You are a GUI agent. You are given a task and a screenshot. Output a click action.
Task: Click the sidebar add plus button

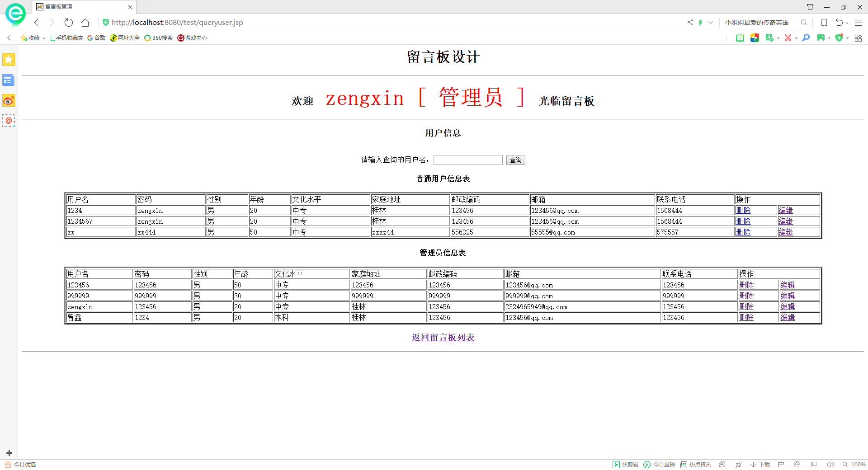(x=9, y=453)
